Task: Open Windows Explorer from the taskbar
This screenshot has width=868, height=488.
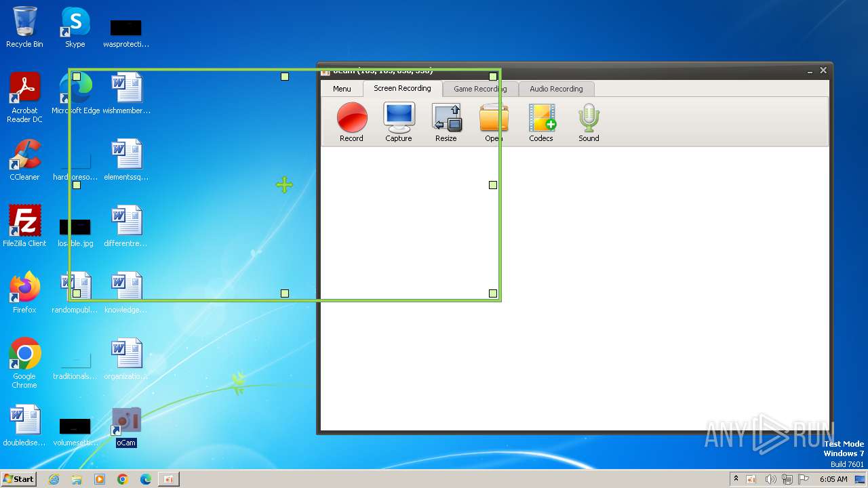Action: (77, 479)
